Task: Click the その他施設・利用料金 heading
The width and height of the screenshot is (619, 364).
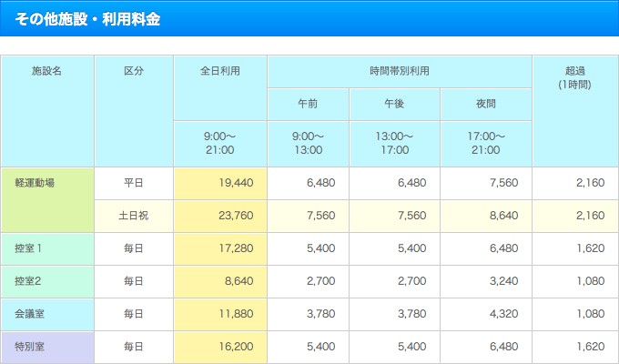Action: pos(87,19)
